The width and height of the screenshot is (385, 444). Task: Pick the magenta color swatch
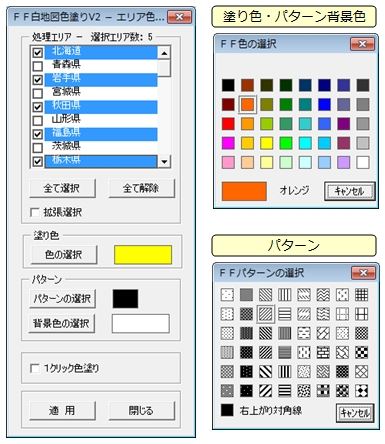[x=228, y=143]
